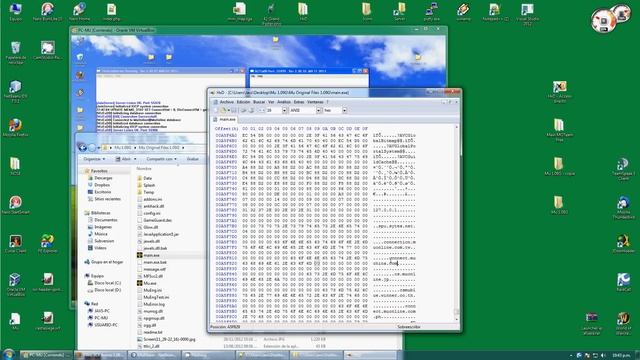Click the Explorer forward navigation arrow
The image size is (640, 360).
point(93,147)
